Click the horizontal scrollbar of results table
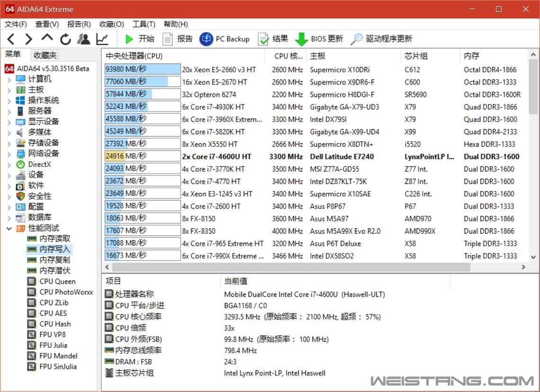Viewport: 540px width, 392px height. click(x=292, y=267)
